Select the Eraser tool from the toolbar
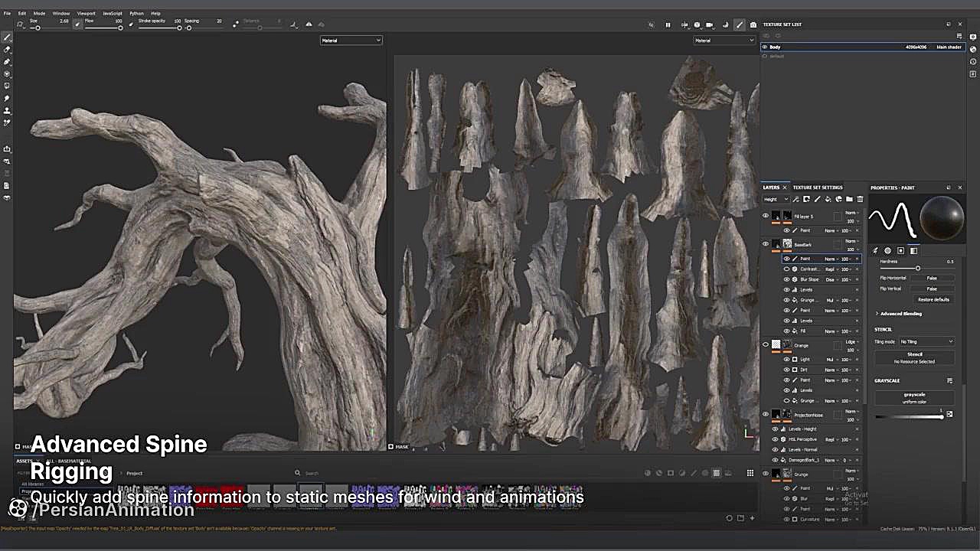Image resolution: width=980 pixels, height=551 pixels. click(x=8, y=51)
